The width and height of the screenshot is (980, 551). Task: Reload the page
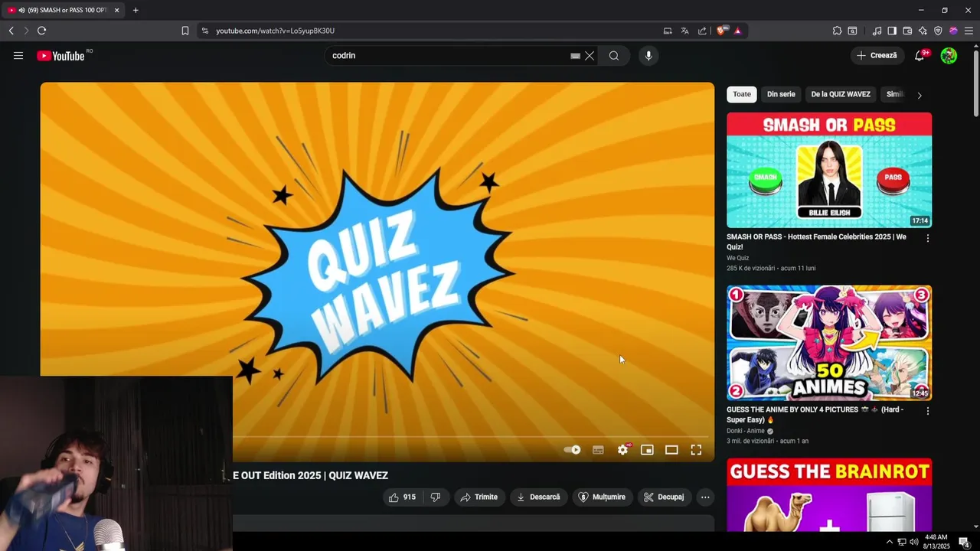pyautogui.click(x=41, y=31)
